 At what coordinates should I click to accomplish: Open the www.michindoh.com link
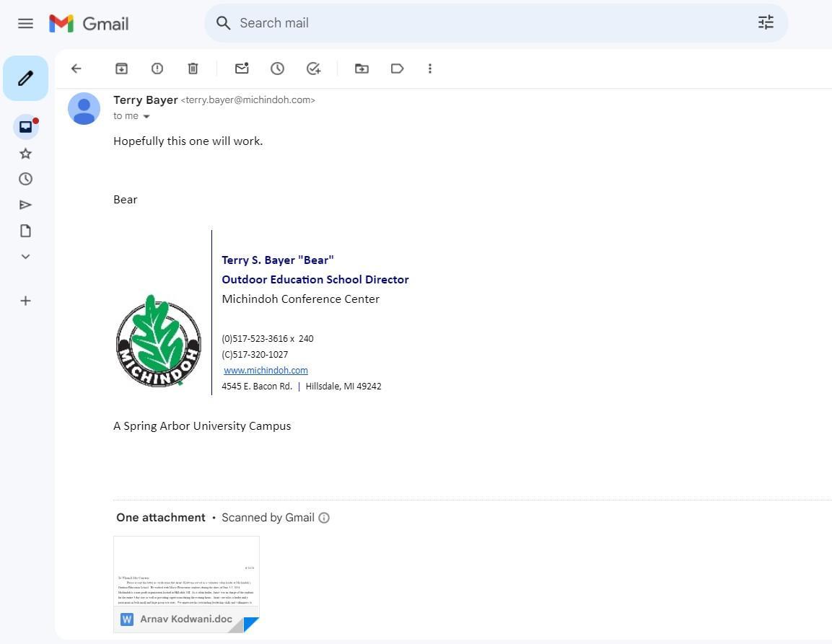[266, 370]
